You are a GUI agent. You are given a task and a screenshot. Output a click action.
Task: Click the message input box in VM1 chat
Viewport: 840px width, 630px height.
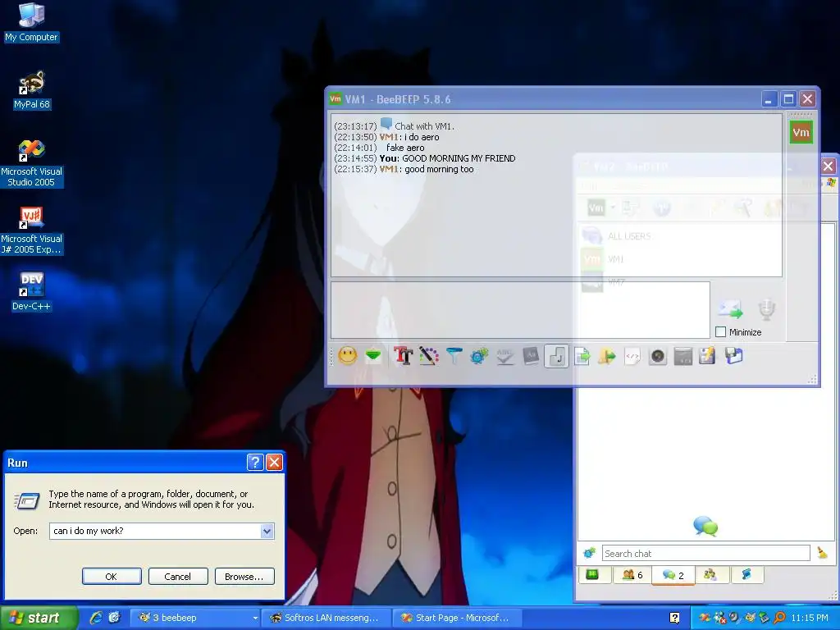pos(520,310)
